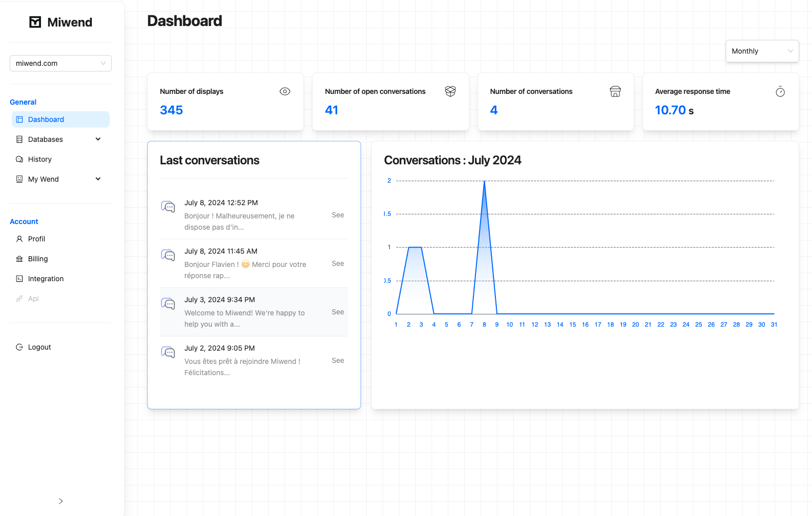Expand the Databases submenu chevron
812x516 pixels.
coord(98,139)
